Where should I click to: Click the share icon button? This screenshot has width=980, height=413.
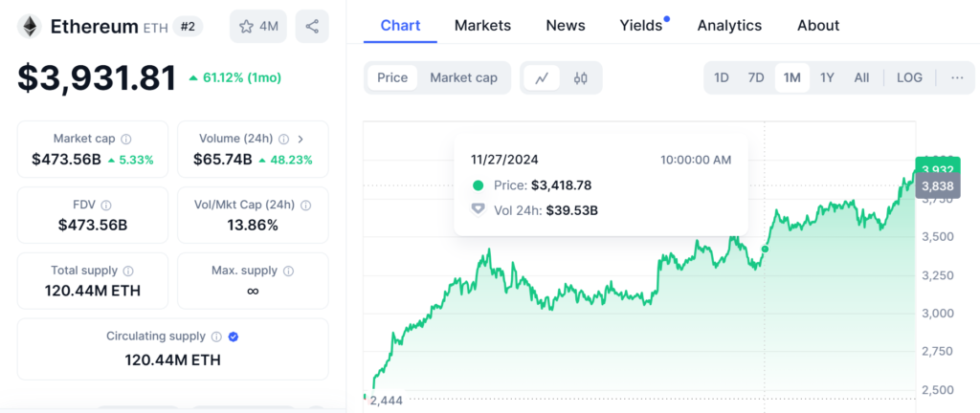(x=312, y=26)
